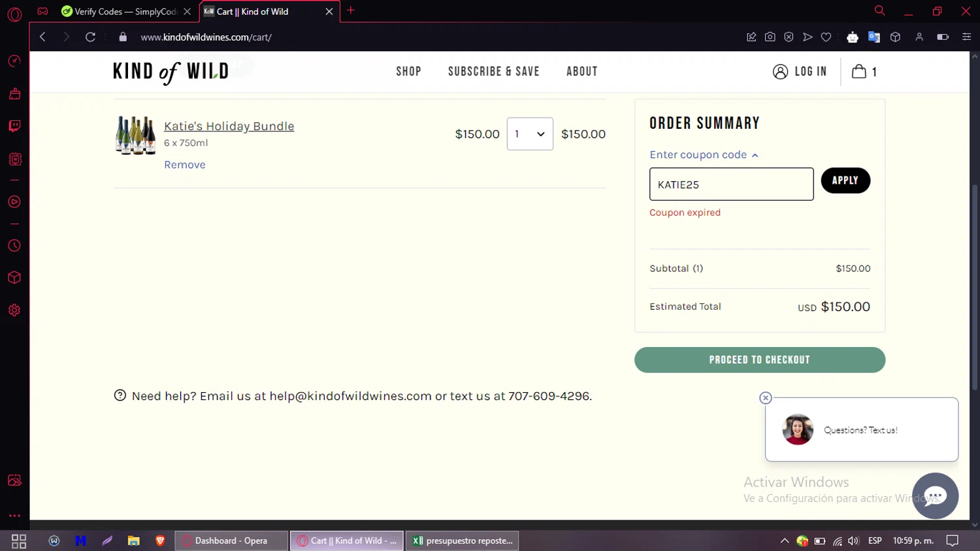The width and height of the screenshot is (980, 551).
Task: Open the Opera GX main menu logo
Action: pos(14,14)
